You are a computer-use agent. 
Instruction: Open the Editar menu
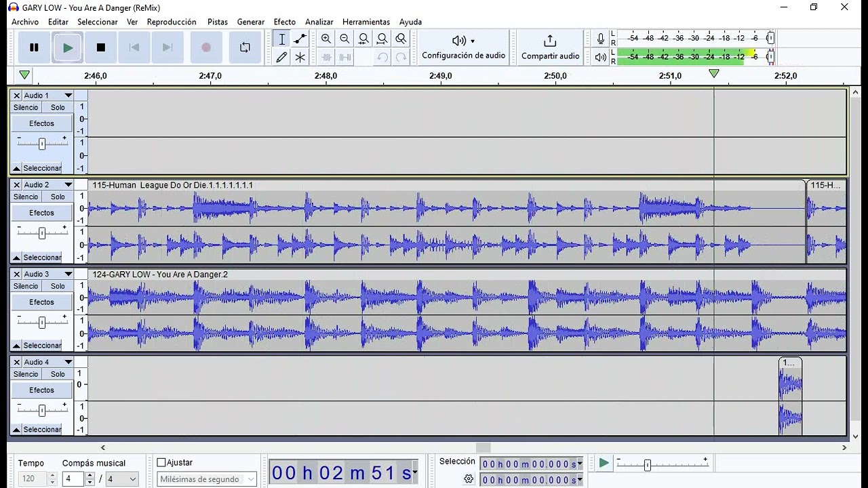click(x=58, y=22)
